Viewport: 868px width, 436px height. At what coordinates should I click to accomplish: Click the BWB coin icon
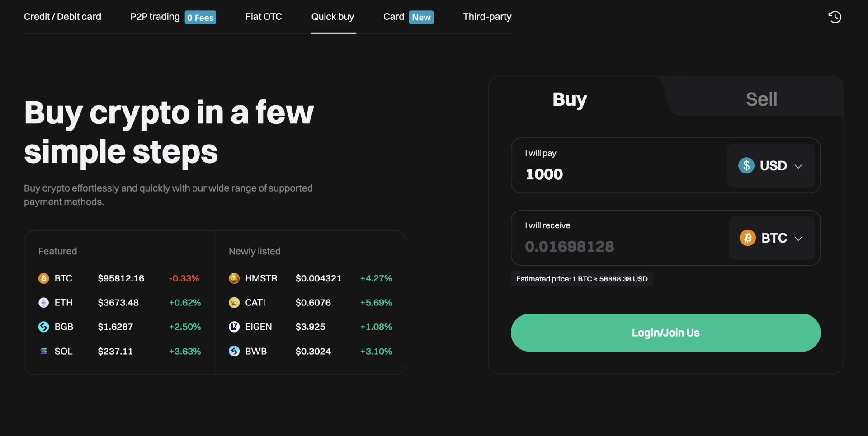coord(234,351)
